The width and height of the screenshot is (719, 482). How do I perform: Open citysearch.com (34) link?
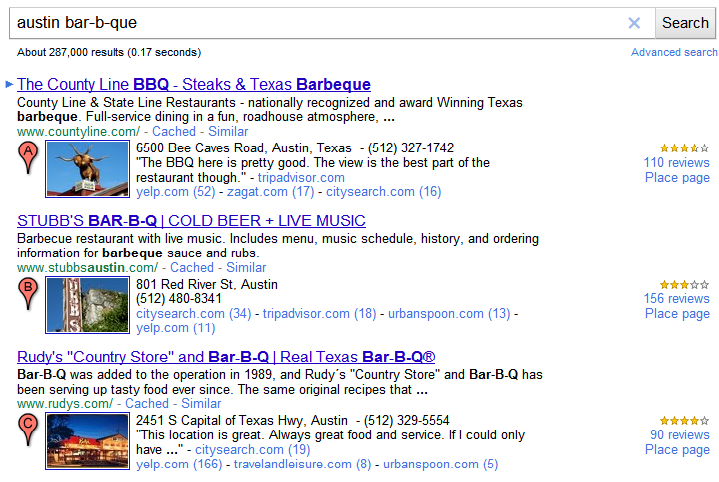(x=194, y=314)
